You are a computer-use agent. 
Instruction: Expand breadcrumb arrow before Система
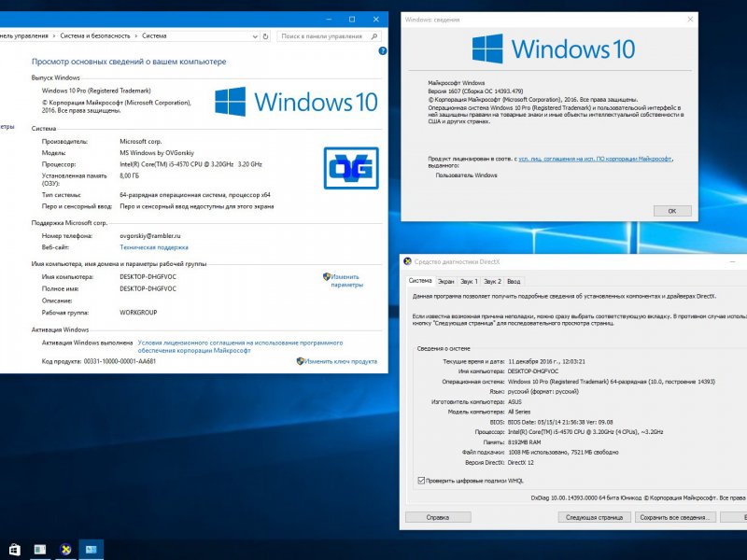(135, 35)
